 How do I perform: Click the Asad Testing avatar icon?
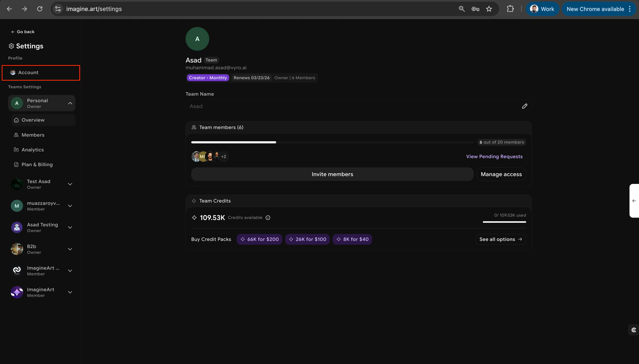pyautogui.click(x=17, y=228)
